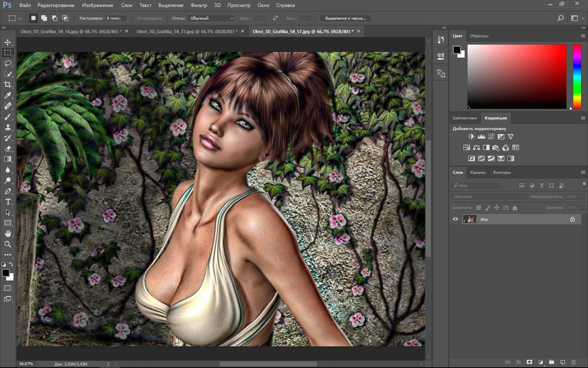Switch to Oboi_3D_Grafika_58_16.jpg document tab
Image resolution: width=588 pixels, height=368 pixels.
(71, 31)
